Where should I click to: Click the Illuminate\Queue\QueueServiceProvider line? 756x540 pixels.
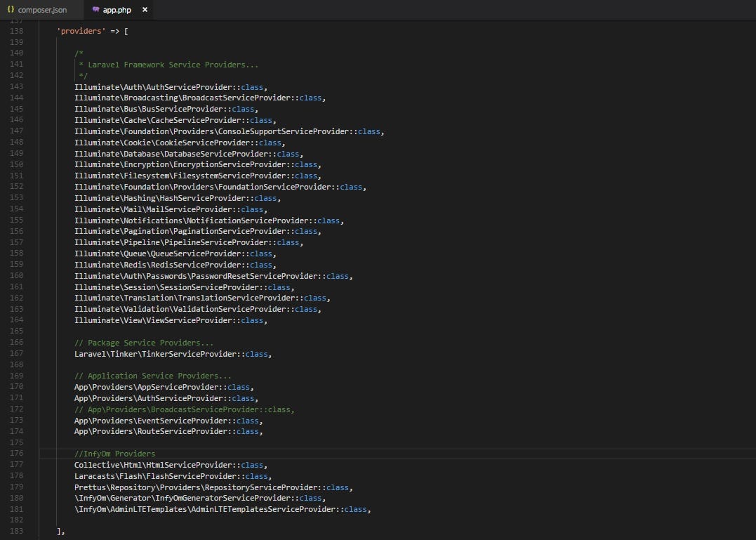(x=175, y=254)
